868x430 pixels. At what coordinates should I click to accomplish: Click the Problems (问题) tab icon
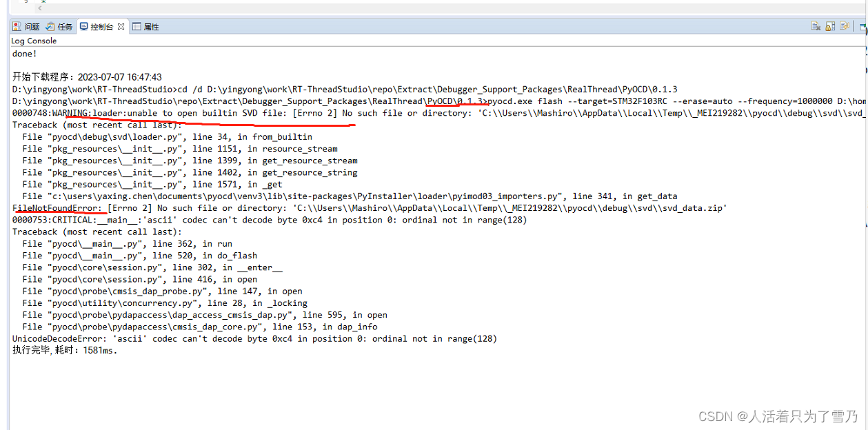tap(15, 26)
